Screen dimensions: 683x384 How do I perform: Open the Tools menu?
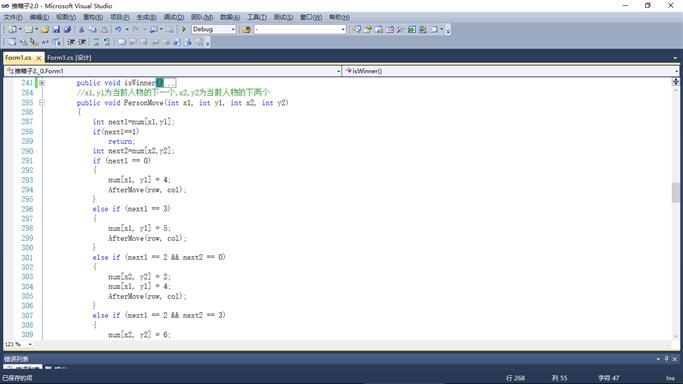tap(257, 17)
